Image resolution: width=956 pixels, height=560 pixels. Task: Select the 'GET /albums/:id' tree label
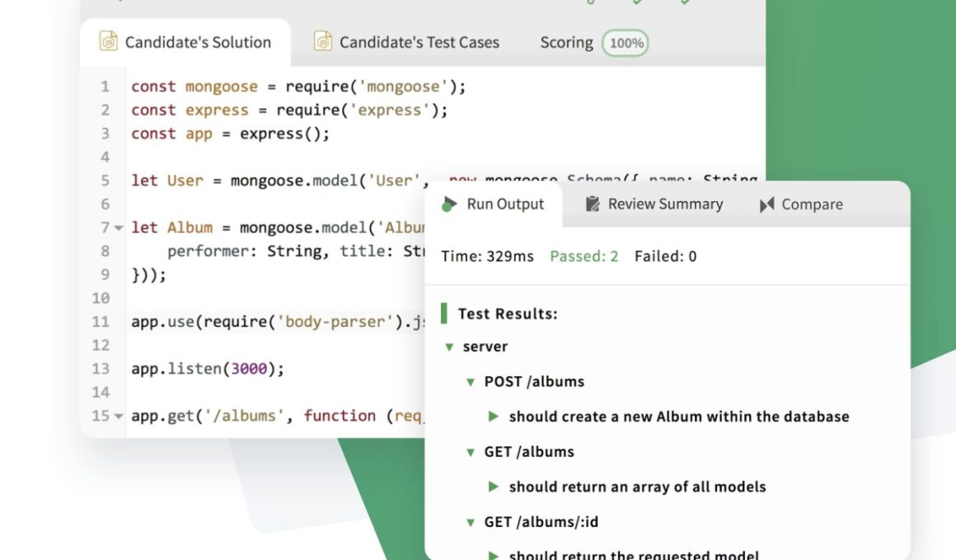(x=541, y=521)
